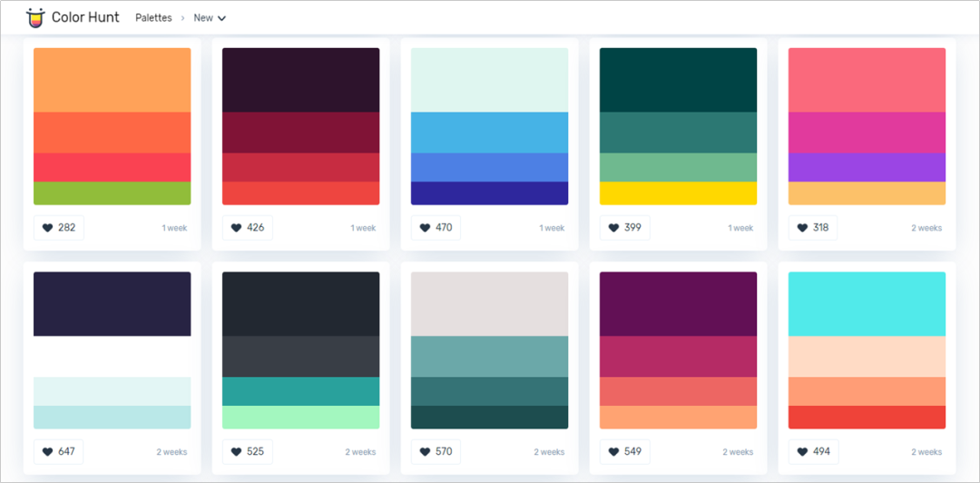This screenshot has width=980, height=483.
Task: Click the yellow swatch in the dark green palette
Action: pyautogui.click(x=678, y=193)
